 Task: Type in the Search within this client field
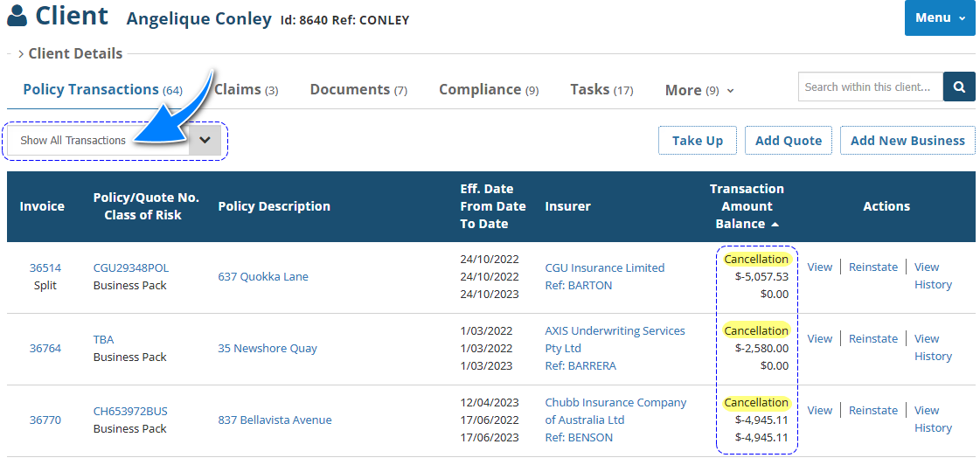point(870,87)
